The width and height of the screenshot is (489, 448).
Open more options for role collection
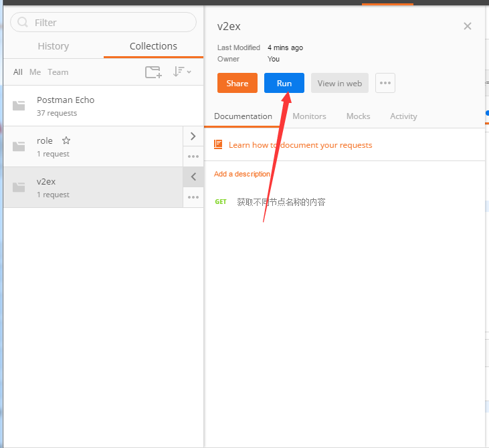[x=193, y=156]
